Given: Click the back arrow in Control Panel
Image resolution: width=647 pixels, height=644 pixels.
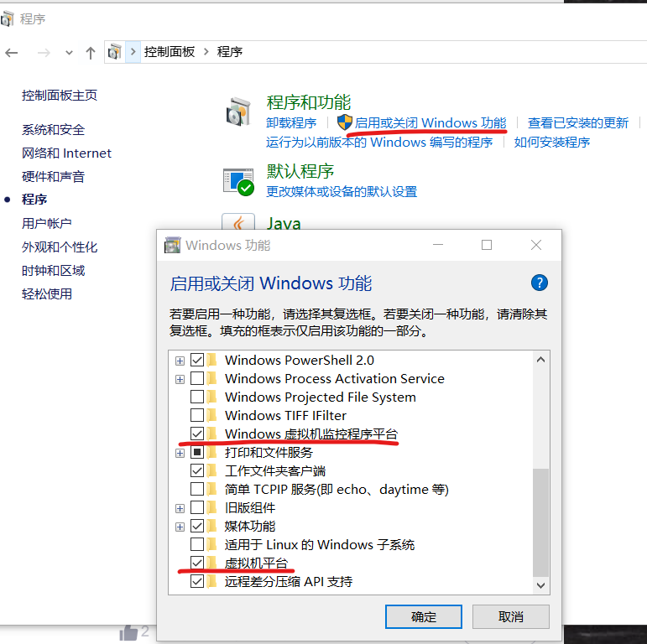Looking at the screenshot, I should tap(12, 52).
